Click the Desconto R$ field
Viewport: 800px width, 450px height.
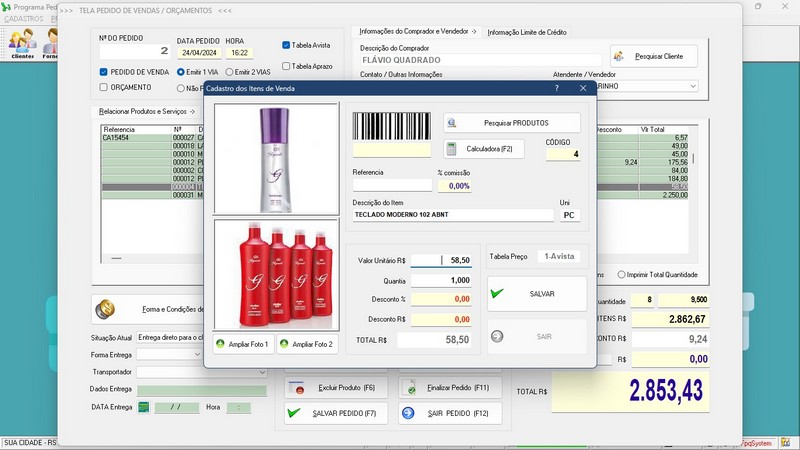click(x=441, y=319)
